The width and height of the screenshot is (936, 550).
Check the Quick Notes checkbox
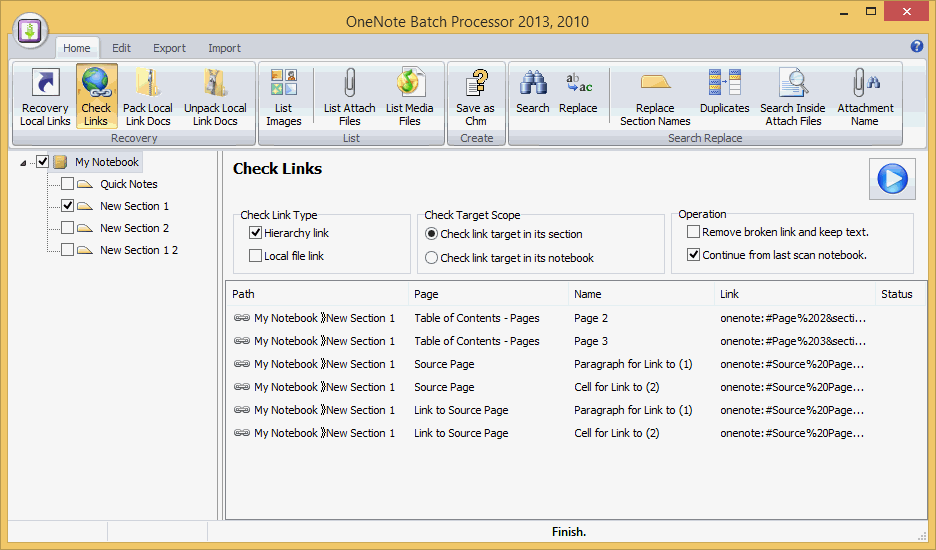coord(67,184)
